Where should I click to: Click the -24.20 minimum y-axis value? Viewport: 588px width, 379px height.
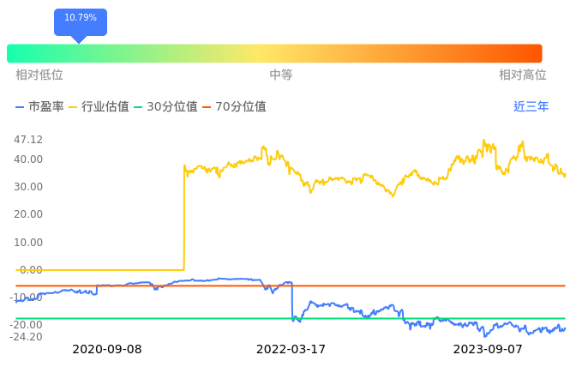26,337
